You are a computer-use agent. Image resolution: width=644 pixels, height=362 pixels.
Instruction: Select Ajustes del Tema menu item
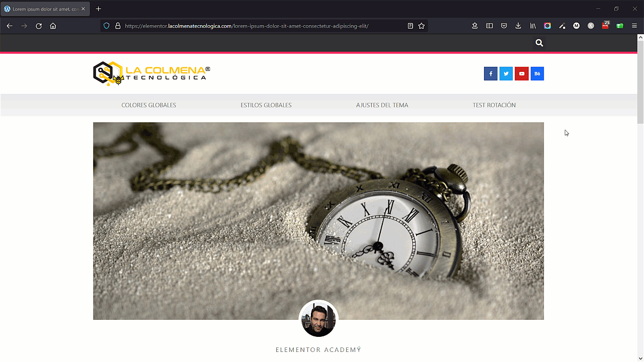[x=382, y=105]
